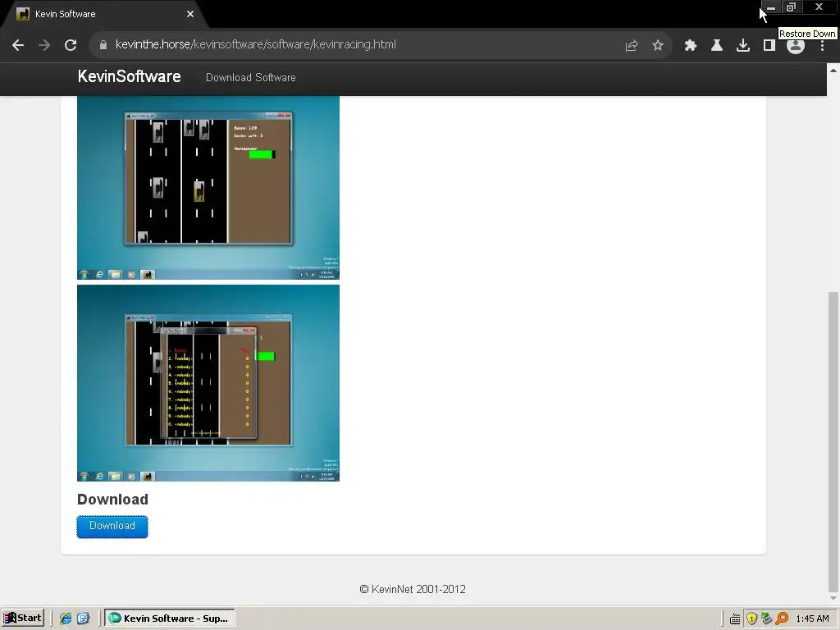Show browser downloads tray icon
840x630 pixels.
click(x=742, y=46)
